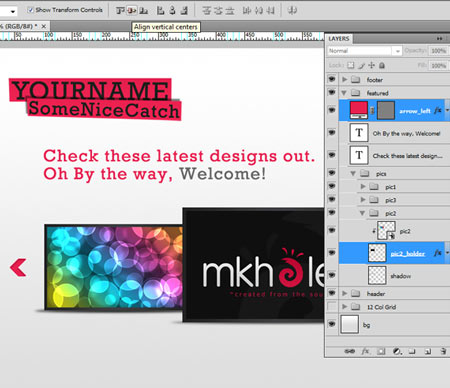Click the Fill 100% field
450x388 pixels.
tap(439, 65)
